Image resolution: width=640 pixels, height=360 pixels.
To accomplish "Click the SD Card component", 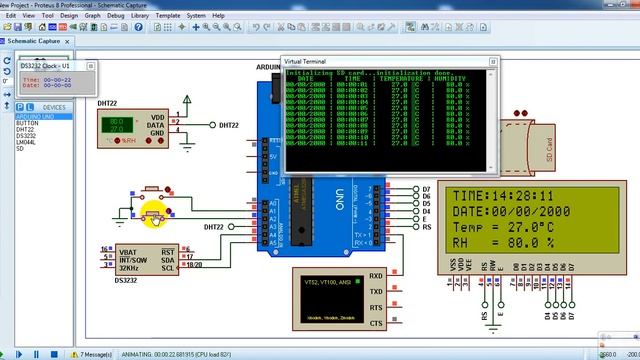I will point(528,148).
